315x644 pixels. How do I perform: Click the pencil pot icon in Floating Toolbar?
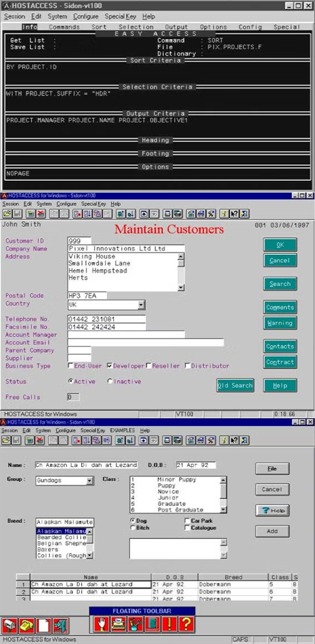pos(135,624)
